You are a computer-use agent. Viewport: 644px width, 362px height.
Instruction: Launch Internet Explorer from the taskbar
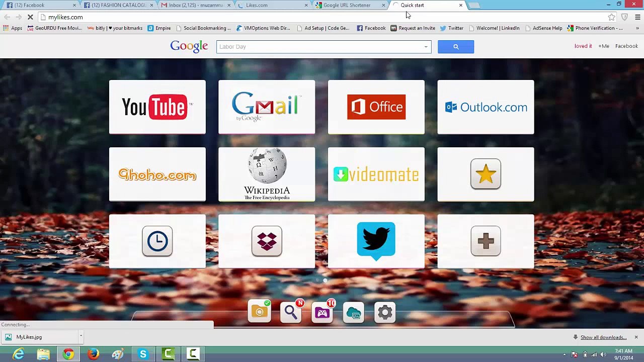point(18,354)
